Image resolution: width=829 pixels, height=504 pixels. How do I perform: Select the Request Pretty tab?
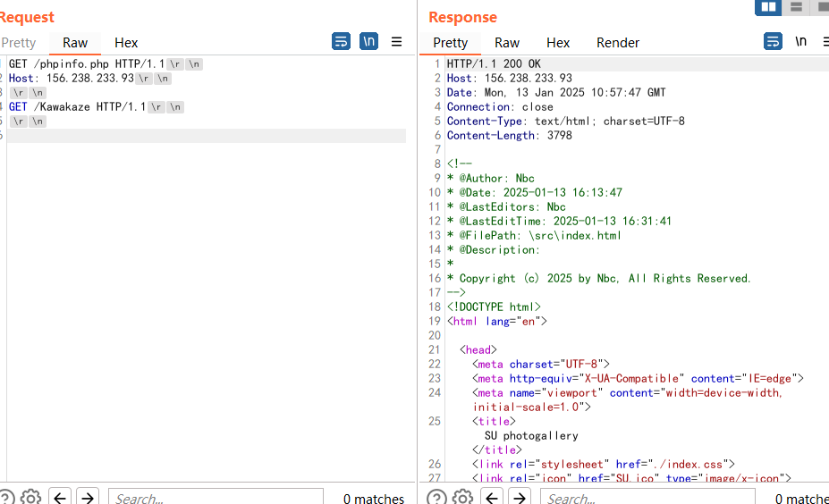(x=19, y=43)
